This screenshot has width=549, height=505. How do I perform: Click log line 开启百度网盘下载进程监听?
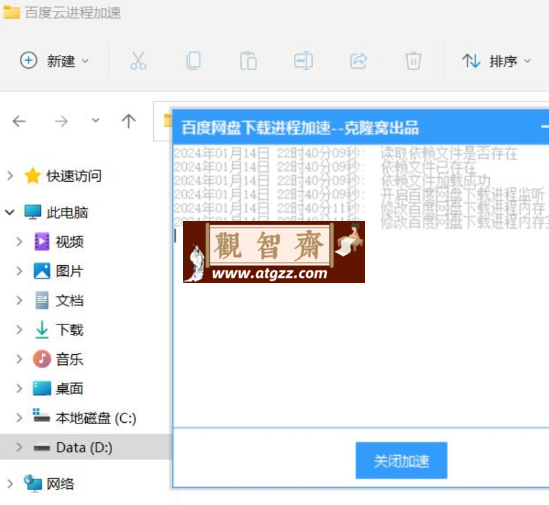(463, 195)
